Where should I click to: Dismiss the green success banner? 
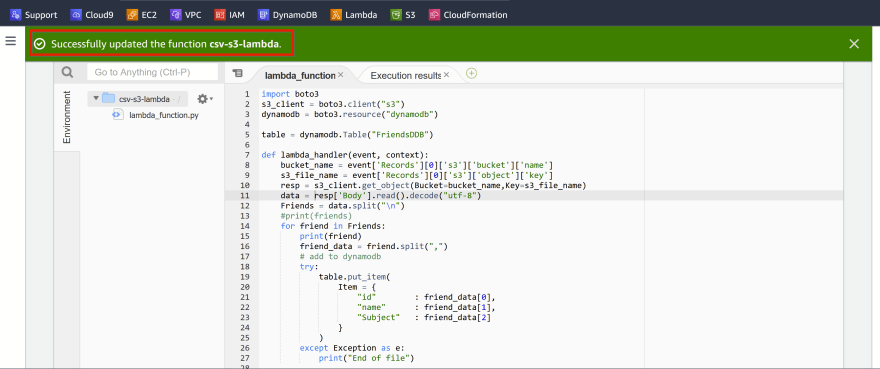pos(854,44)
